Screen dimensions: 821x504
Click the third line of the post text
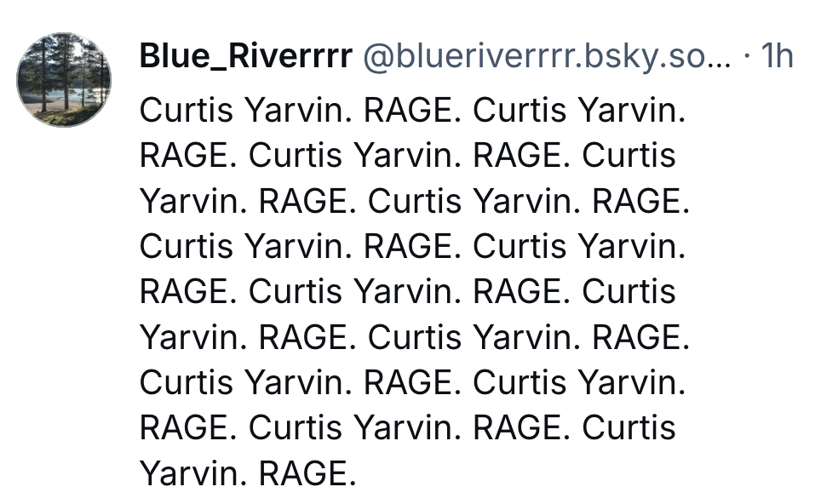(x=414, y=201)
